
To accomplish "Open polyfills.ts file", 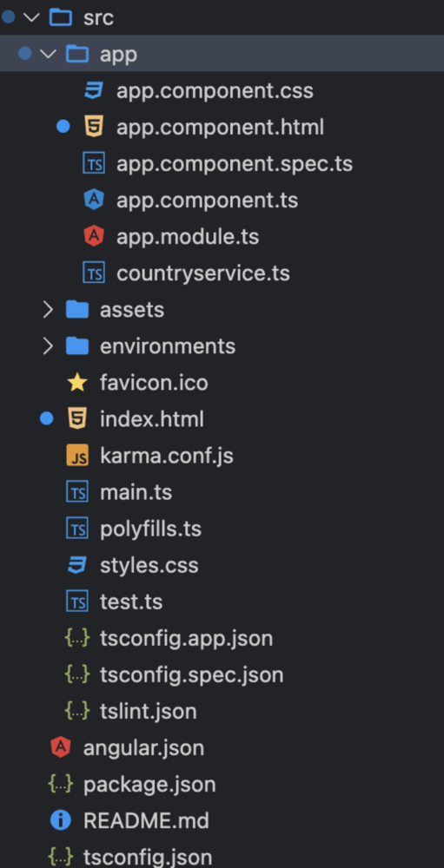I will point(150,529).
